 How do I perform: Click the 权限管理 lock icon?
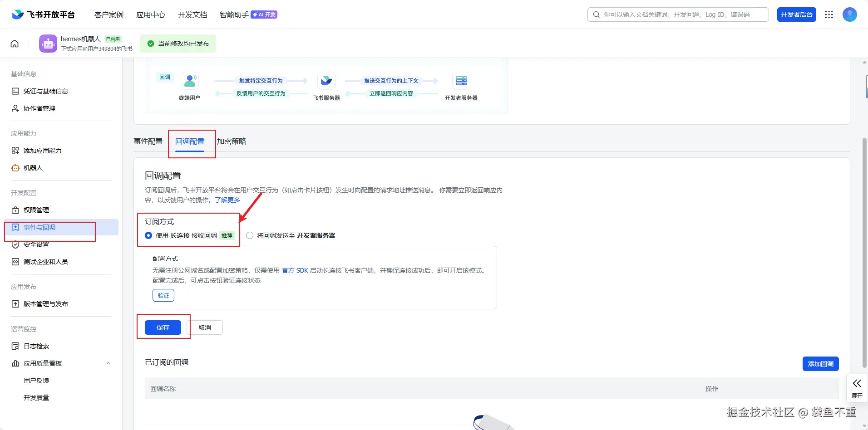[x=15, y=210]
